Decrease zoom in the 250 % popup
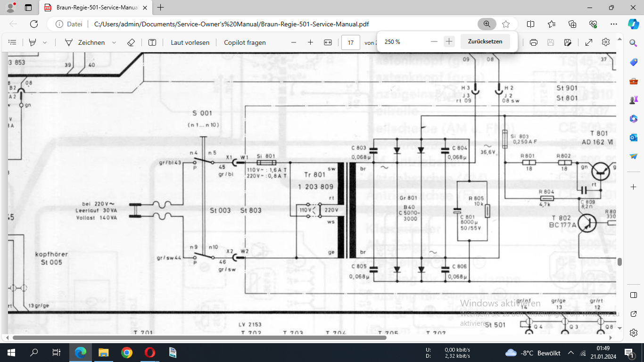Screen dimensions: 644x362 [434, 41]
